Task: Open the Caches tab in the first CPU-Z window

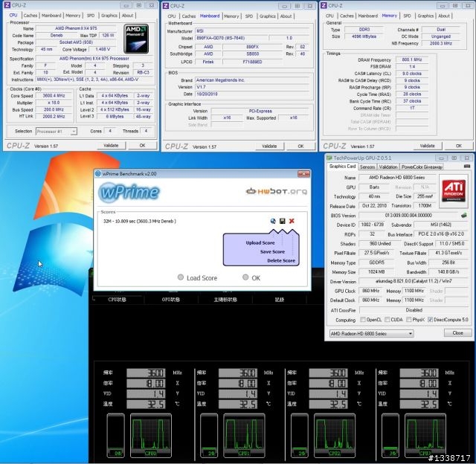Action: (x=30, y=15)
